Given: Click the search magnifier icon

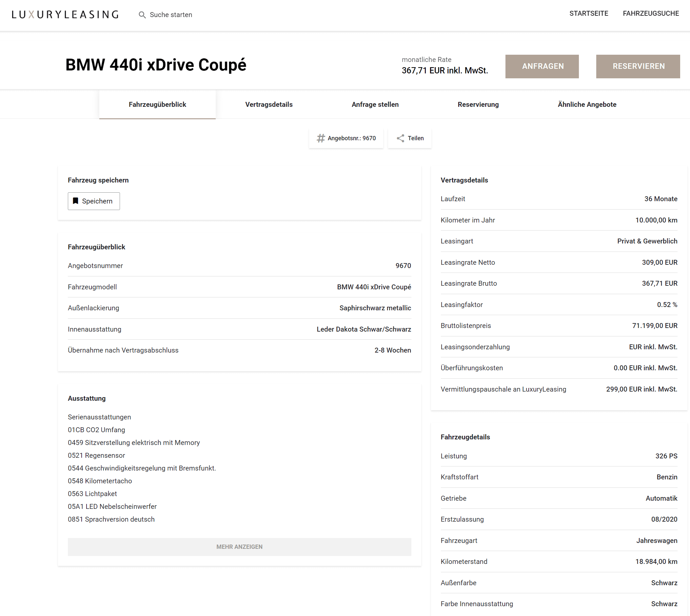Looking at the screenshot, I should (142, 15).
